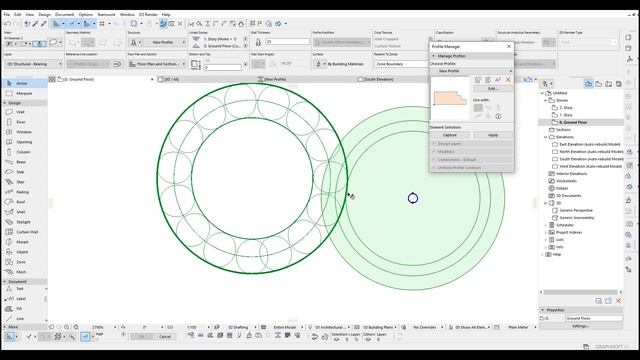Toggle the Wall use-with icon in Profile Manager
The height and width of the screenshot is (360, 640).
coord(478,108)
